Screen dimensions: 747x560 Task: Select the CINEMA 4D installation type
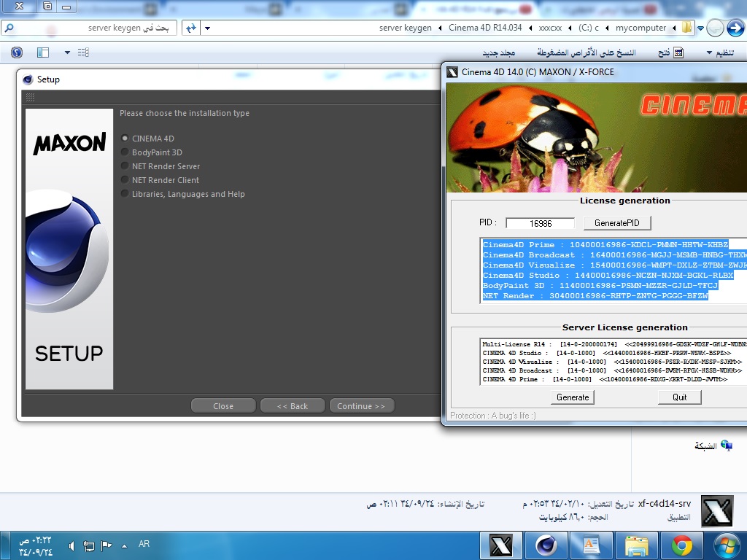coord(125,139)
